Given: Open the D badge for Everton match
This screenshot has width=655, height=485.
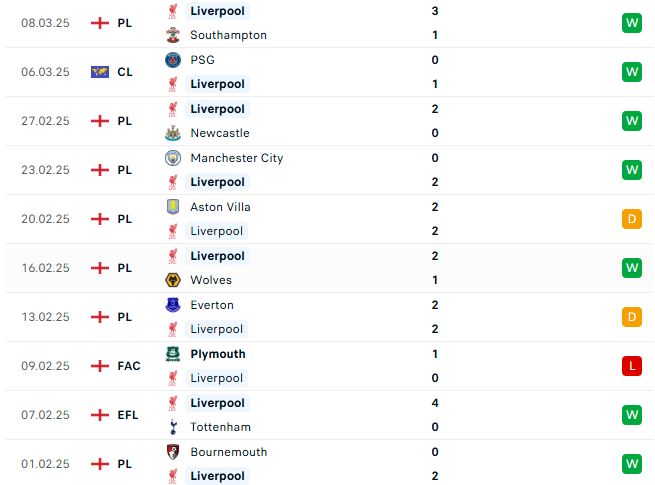Looking at the screenshot, I should point(632,317).
